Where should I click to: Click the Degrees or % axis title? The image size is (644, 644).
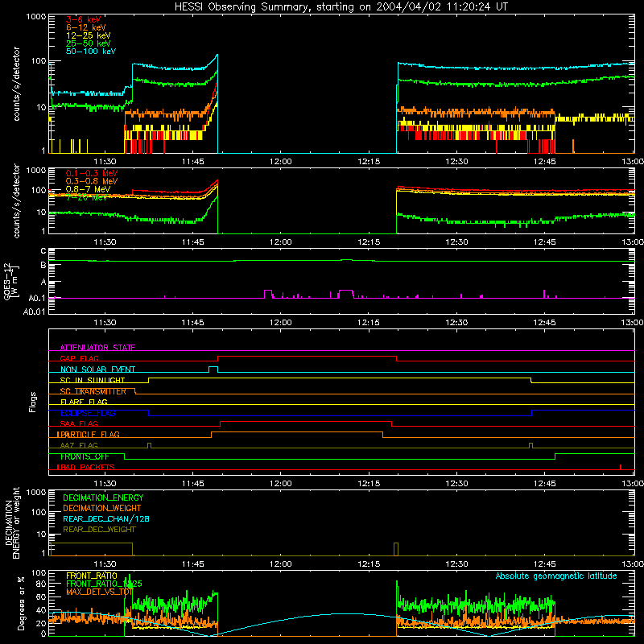point(21,603)
